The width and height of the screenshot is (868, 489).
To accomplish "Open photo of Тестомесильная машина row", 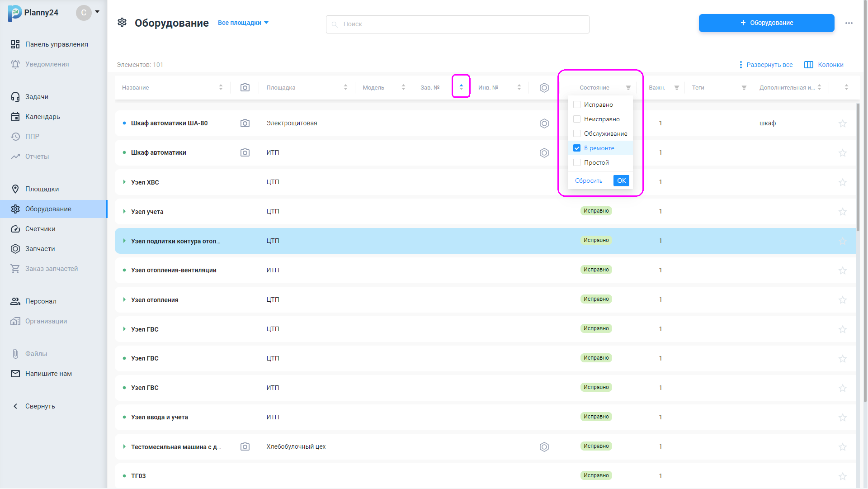I will [245, 446].
